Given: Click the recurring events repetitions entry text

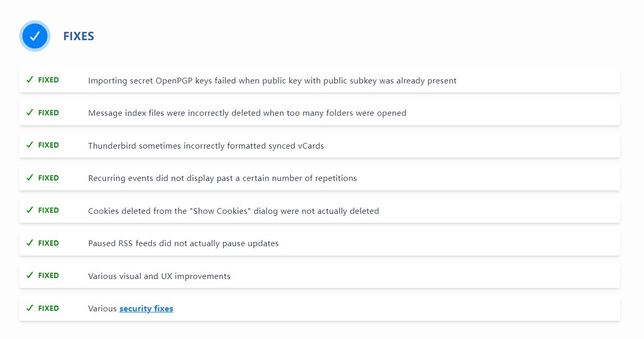Looking at the screenshot, I should pyautogui.click(x=222, y=178).
